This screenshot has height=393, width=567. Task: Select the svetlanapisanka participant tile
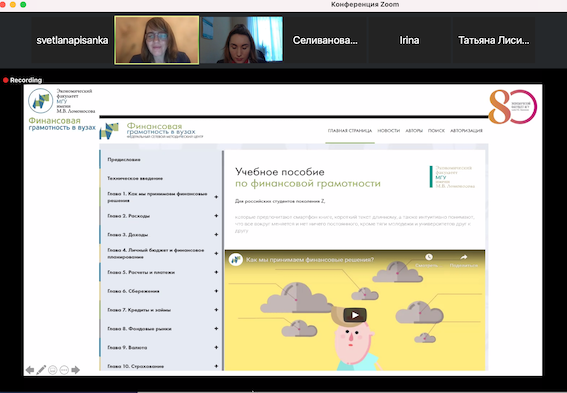click(x=72, y=40)
